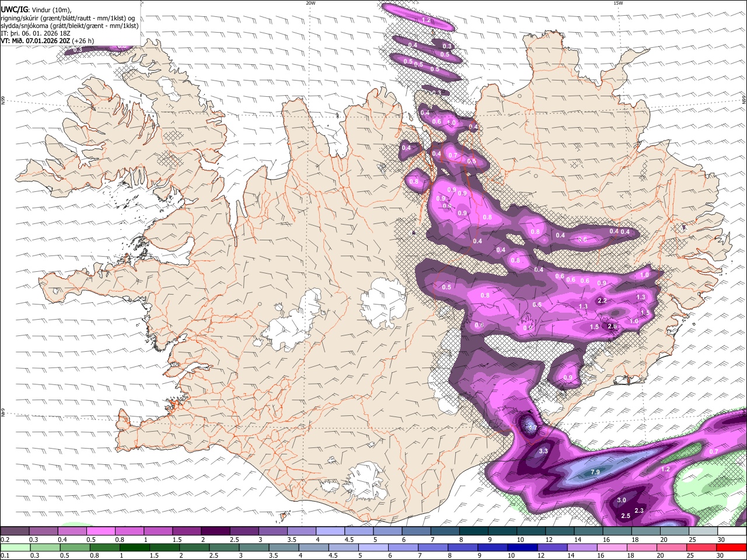Click the 2.6 value label on the map
Image resolution: width=747 pixels, height=560 pixels.
point(612,326)
